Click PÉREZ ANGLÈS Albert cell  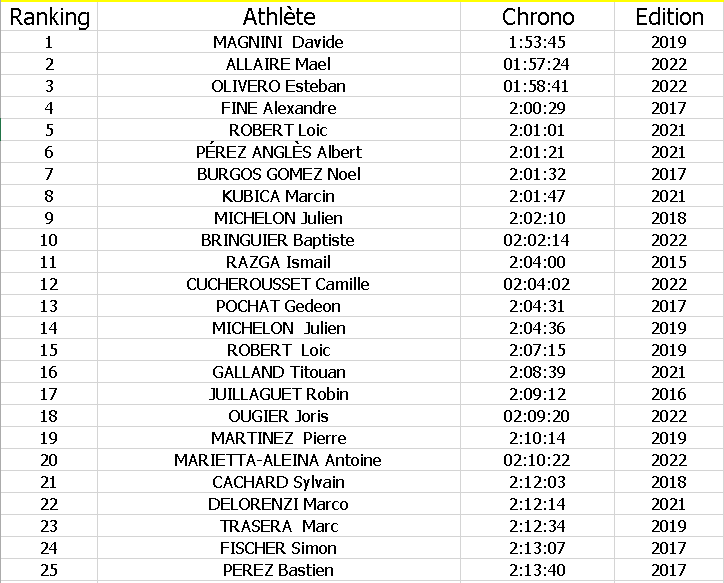tap(279, 152)
